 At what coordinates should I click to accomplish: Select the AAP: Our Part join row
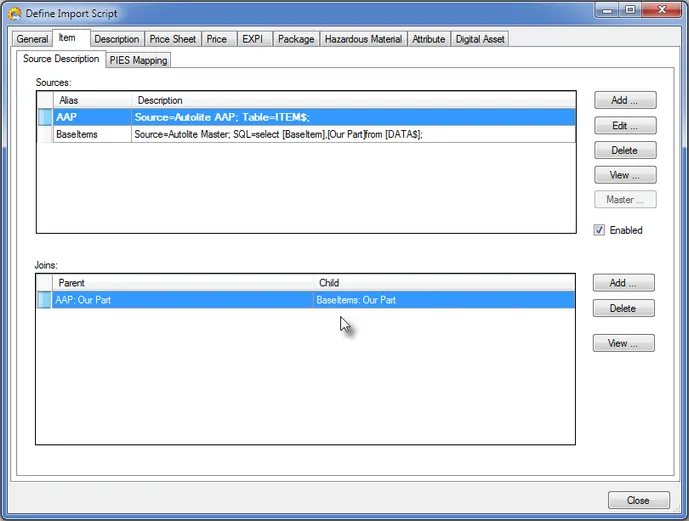pos(175,300)
